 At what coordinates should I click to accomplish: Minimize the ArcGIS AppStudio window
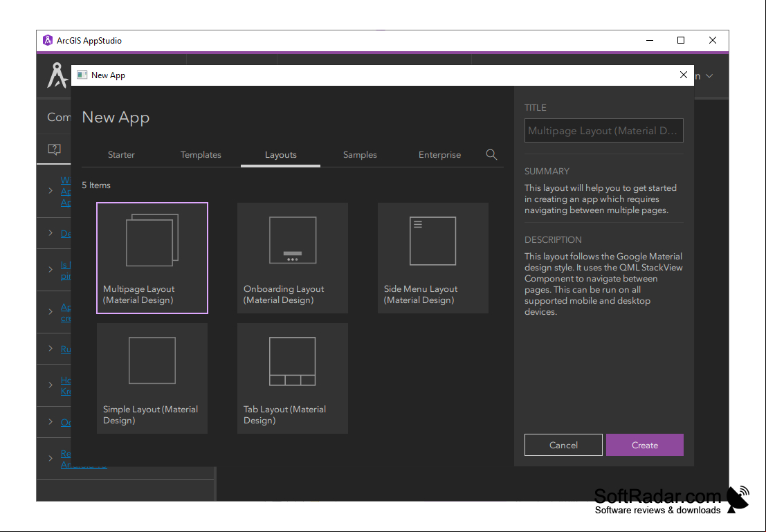point(650,41)
